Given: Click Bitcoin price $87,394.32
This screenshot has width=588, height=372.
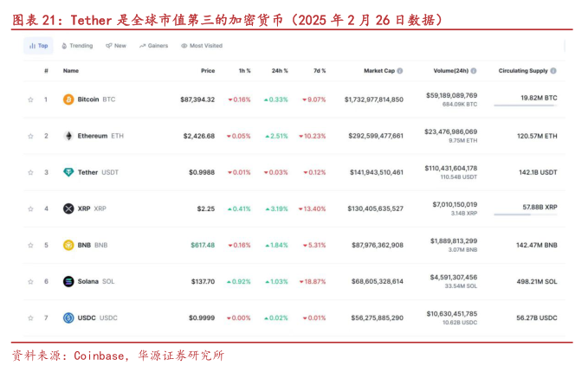Looking at the screenshot, I should click(197, 99).
